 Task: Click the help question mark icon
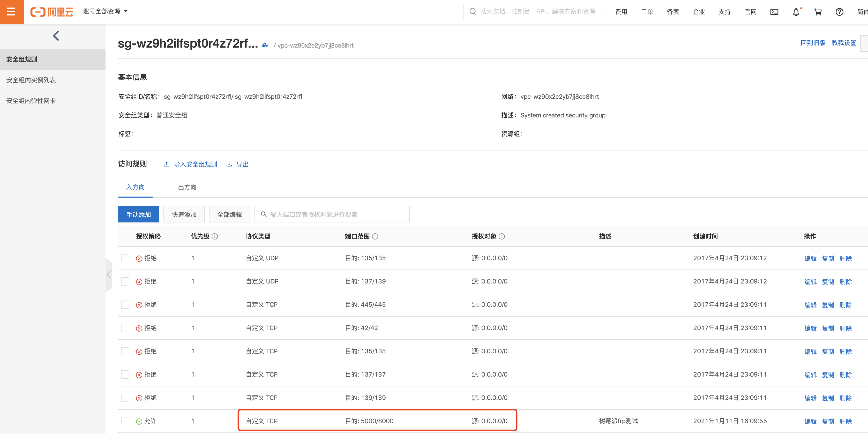(x=839, y=12)
